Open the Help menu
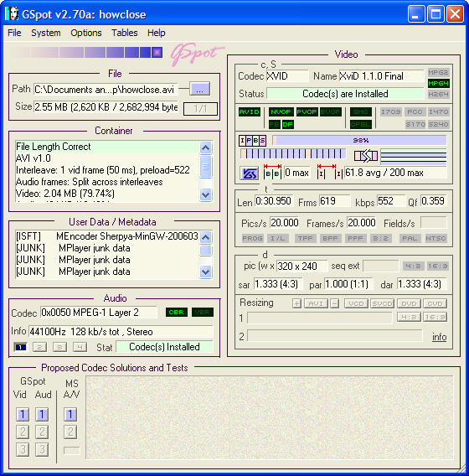Image resolution: width=469 pixels, height=476 pixels. coord(157,33)
